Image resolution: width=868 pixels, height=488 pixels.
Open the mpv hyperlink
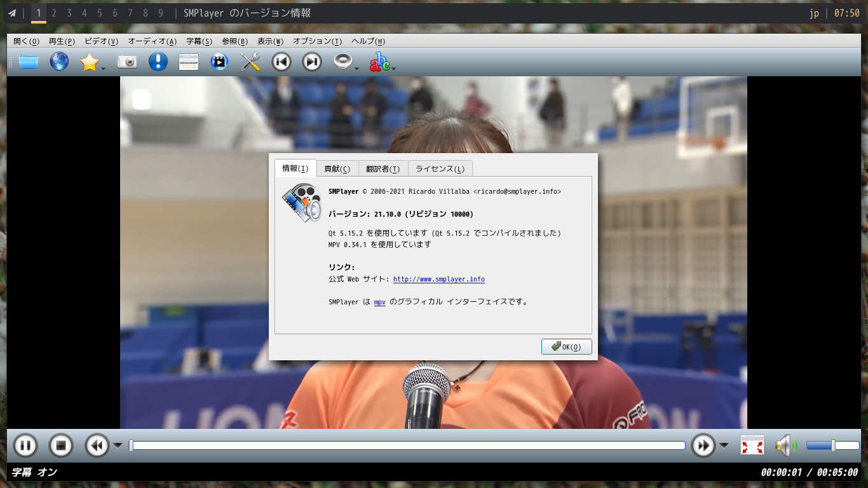[379, 302]
